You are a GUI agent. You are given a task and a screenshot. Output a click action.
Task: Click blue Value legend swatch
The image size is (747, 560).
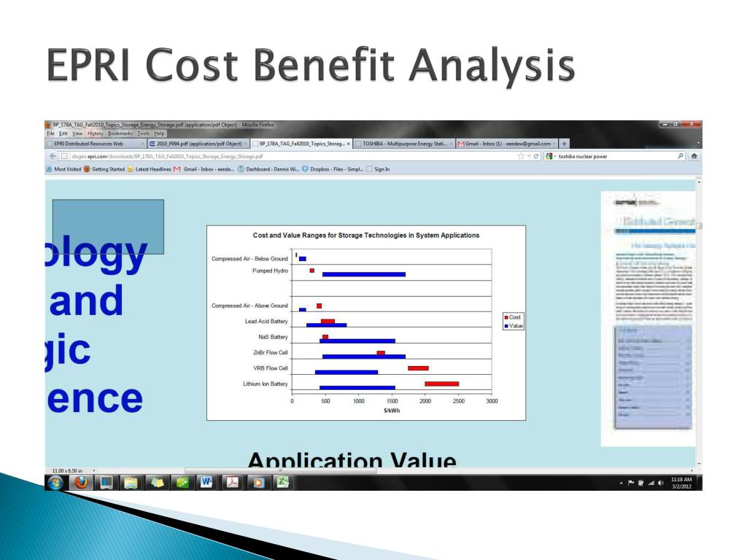coord(506,326)
